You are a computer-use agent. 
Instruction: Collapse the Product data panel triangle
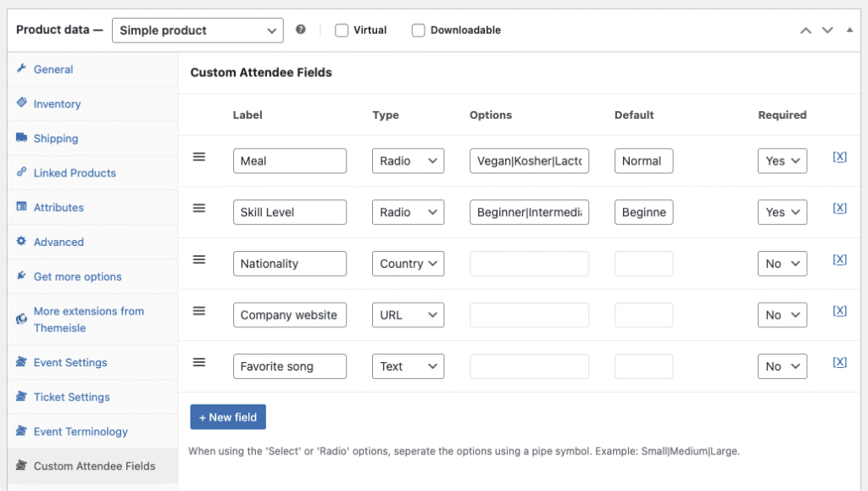tap(849, 30)
